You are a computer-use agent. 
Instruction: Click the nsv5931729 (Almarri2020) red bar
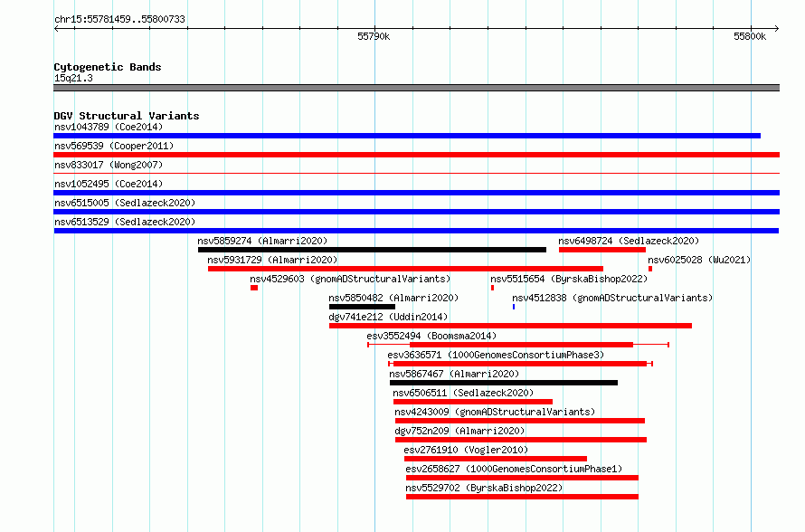pos(405,269)
